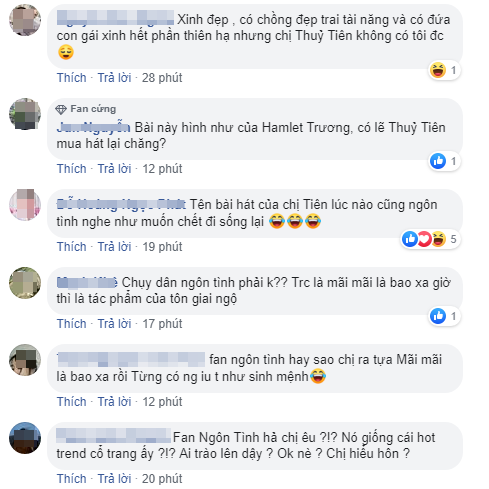Click Trả lời under the 20 phút comment
Image resolution: width=489 pixels, height=489 pixels.
114,479
